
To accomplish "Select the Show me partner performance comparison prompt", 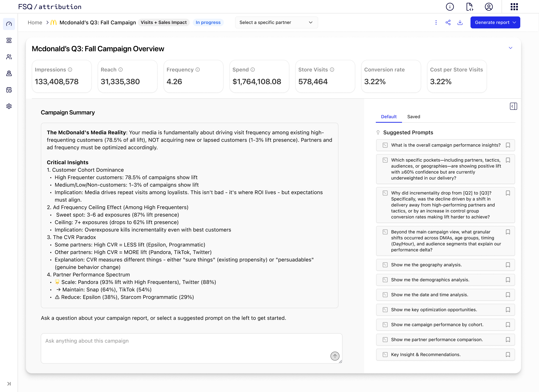I will pyautogui.click(x=437, y=340).
